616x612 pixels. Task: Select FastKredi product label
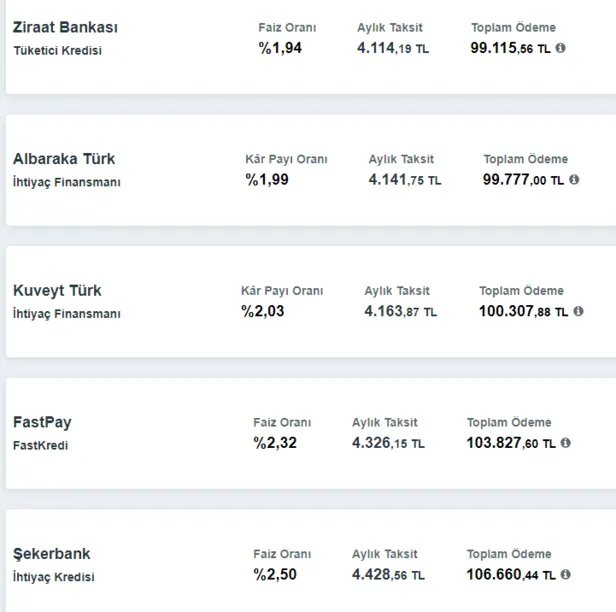(41, 445)
